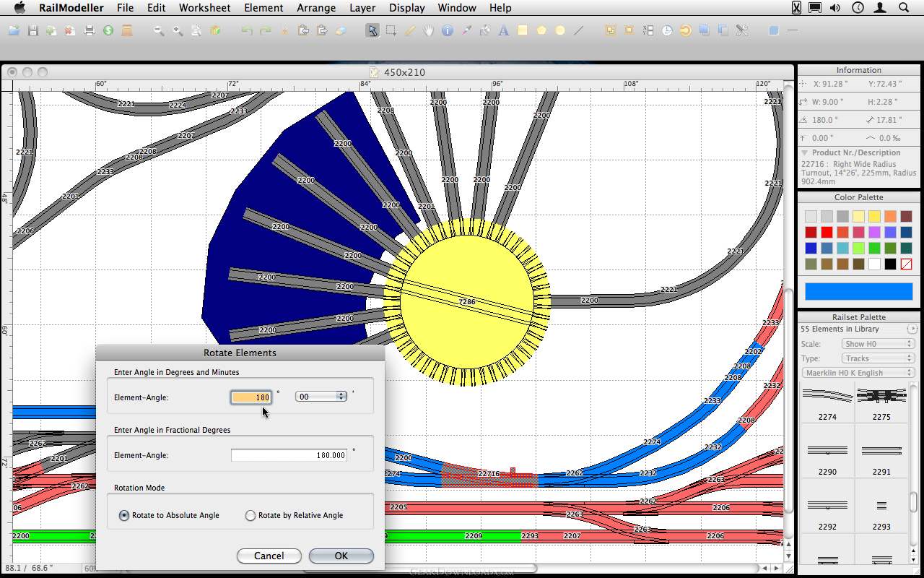Viewport: 924px width, 578px height.
Task: Click the Cancel button in Rotate Elements
Action: pyautogui.click(x=269, y=556)
